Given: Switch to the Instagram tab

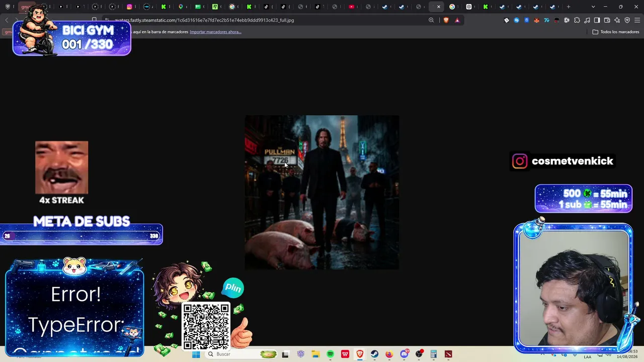Looking at the screenshot, I should click(129, 7).
